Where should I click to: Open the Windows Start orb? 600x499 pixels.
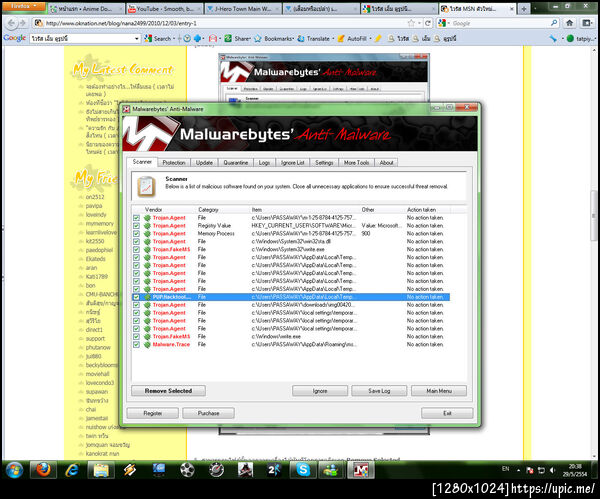coord(14,470)
